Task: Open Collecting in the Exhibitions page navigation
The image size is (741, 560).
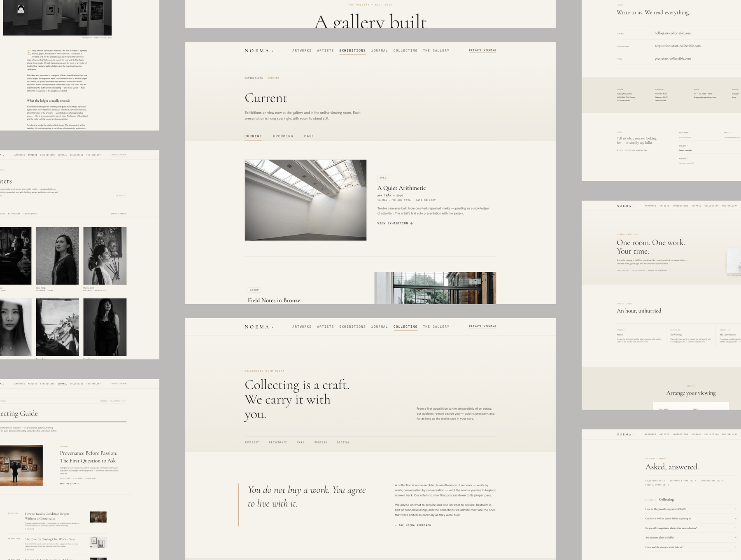Action: point(405,51)
